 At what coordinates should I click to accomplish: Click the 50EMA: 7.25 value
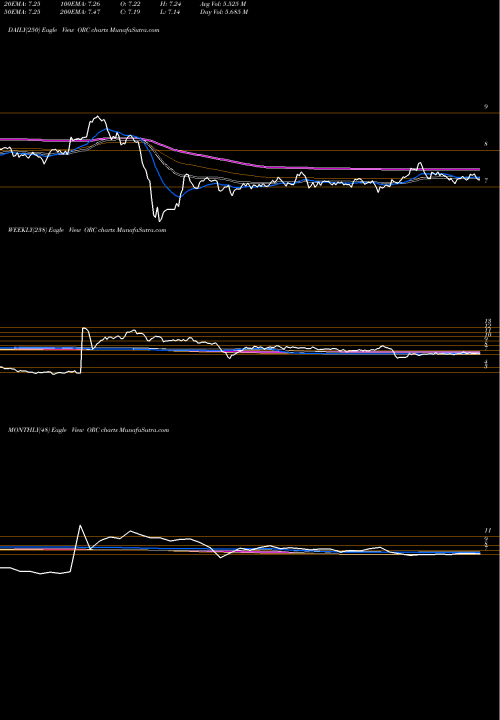point(21,12)
